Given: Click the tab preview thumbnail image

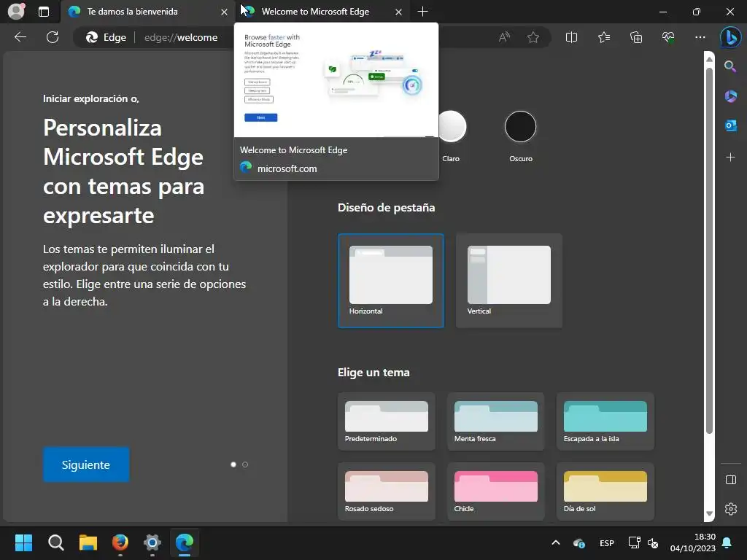Looking at the screenshot, I should click(x=336, y=80).
